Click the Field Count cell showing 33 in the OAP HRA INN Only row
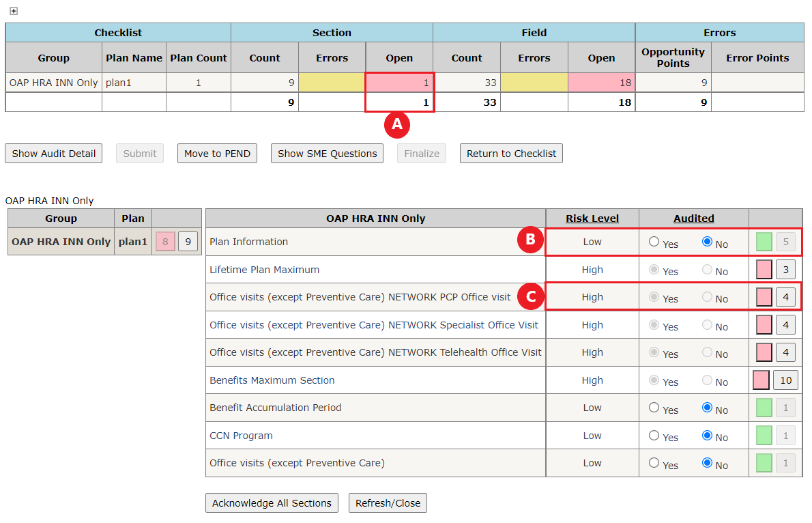Screen dimensions: 812x523 coord(467,83)
